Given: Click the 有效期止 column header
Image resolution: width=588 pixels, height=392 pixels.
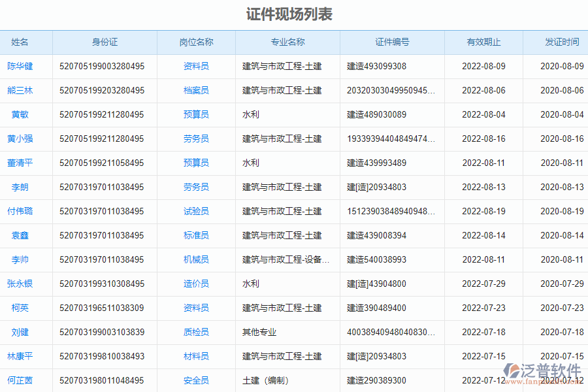Looking at the screenshot, I should click(484, 42).
